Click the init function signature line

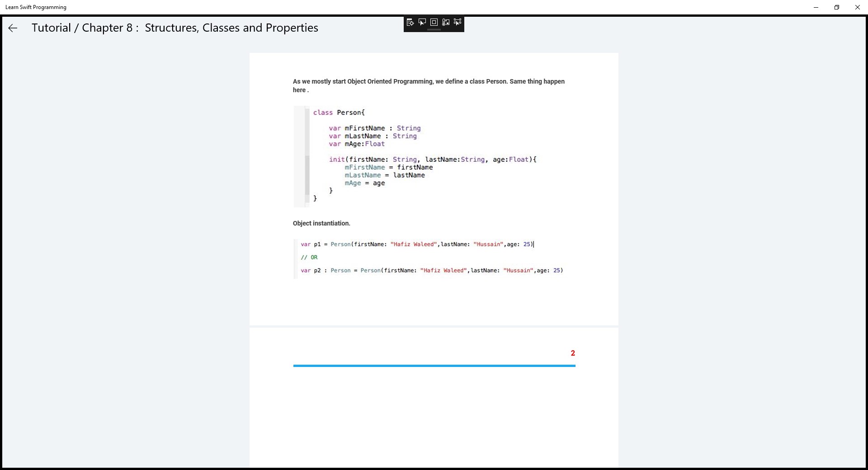(x=433, y=160)
